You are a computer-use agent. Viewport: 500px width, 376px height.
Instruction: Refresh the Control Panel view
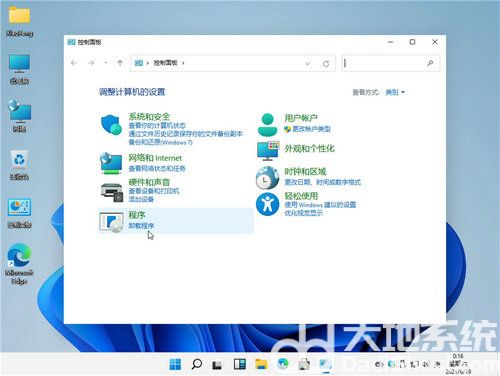coord(326,63)
